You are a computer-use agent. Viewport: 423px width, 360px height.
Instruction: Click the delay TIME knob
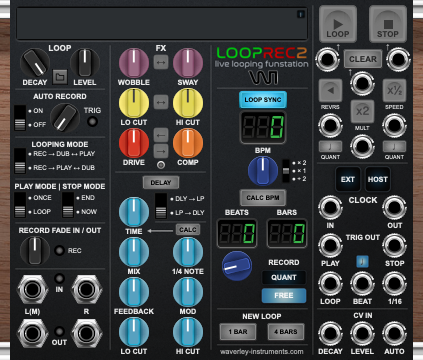click(134, 212)
